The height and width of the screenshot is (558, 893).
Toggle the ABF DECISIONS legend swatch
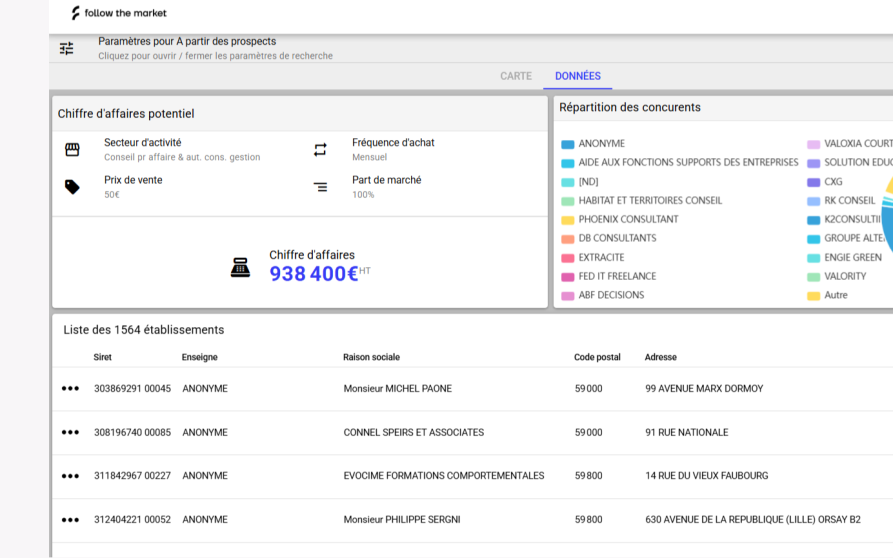(x=567, y=296)
